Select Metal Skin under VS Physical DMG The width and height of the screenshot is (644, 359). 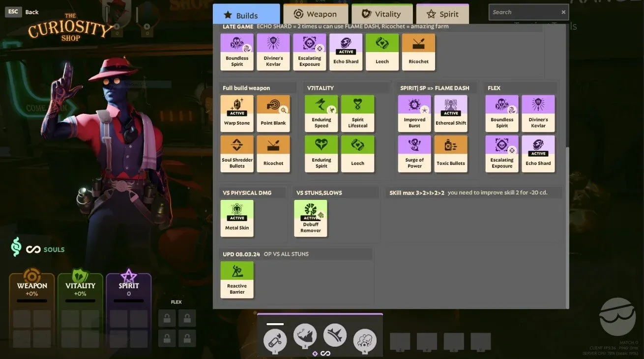(236, 218)
